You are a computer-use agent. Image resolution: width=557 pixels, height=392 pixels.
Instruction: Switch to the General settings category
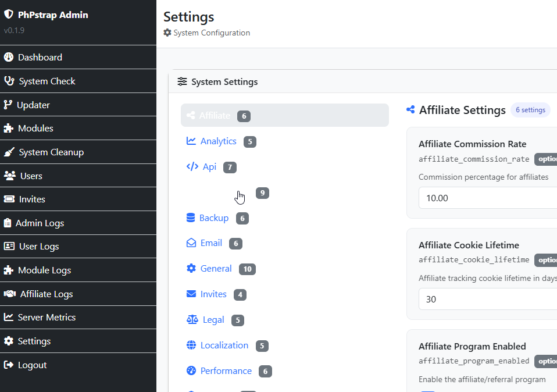pos(285,269)
